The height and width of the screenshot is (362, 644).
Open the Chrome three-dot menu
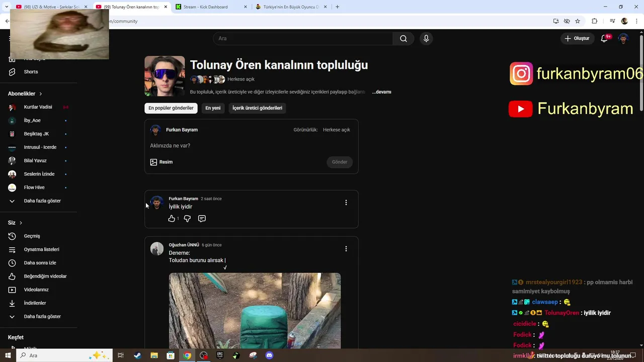point(636,21)
